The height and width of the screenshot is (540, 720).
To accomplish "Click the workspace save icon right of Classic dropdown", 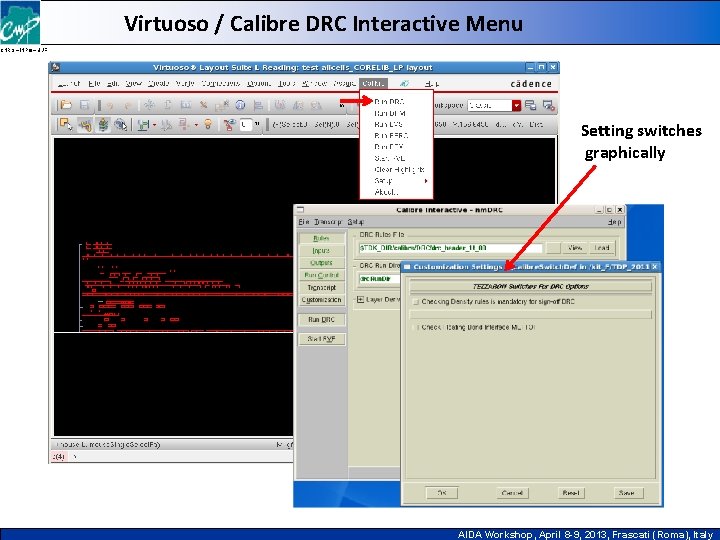I will (531, 105).
